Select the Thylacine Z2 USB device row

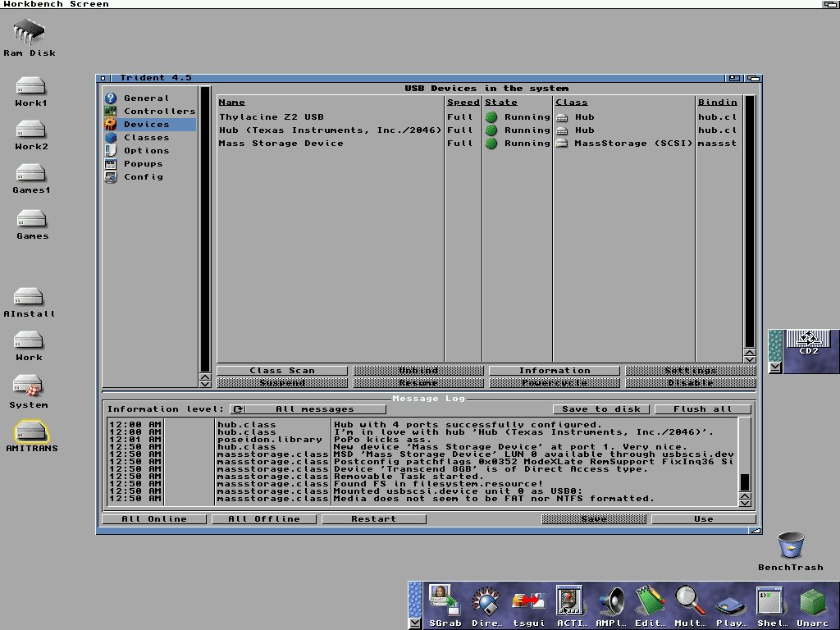[479, 116]
